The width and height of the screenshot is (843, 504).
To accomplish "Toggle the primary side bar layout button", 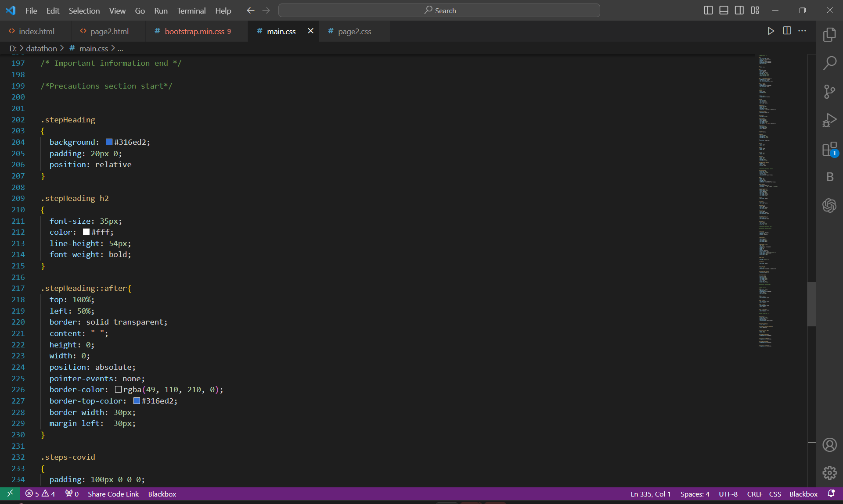I will 708,11.
